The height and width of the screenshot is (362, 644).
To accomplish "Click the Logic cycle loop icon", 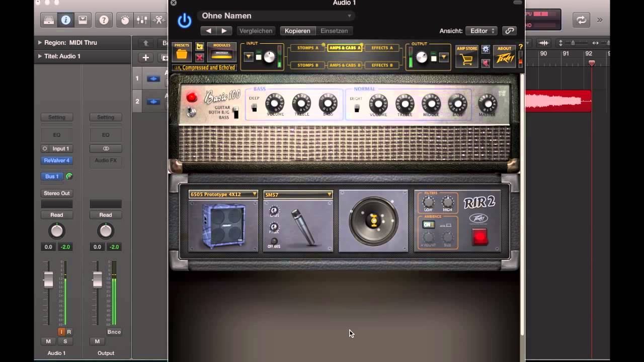I will click(581, 20).
